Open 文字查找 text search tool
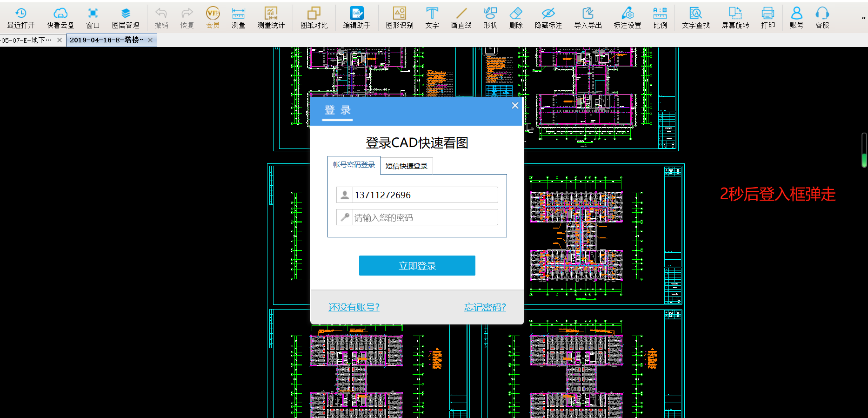This screenshot has height=418, width=868. 696,18
